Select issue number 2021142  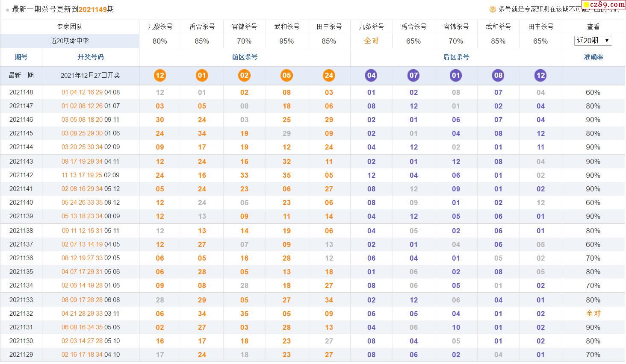21,175
